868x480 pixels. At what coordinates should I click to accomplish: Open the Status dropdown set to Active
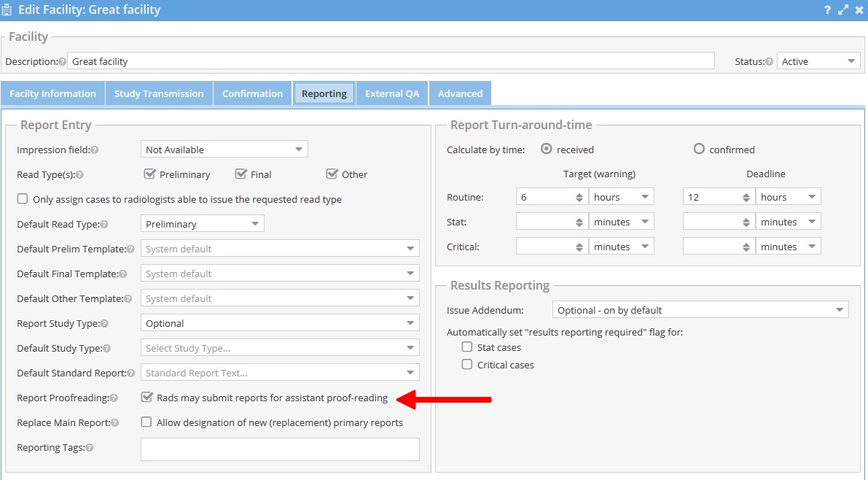(818, 62)
